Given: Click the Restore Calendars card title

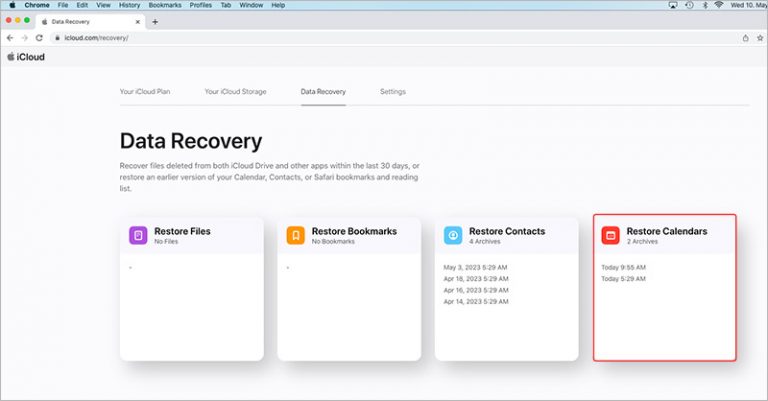Looking at the screenshot, I should pos(667,231).
